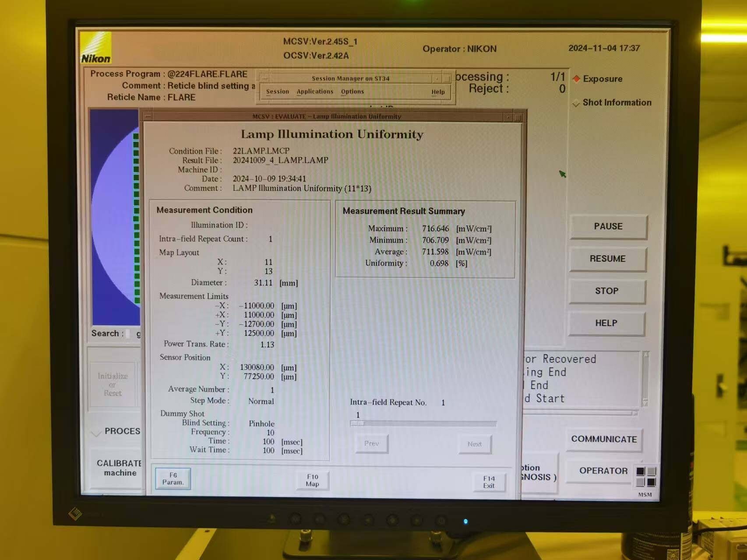
Task: Click the Search field beside wafer map
Action: click(x=127, y=334)
